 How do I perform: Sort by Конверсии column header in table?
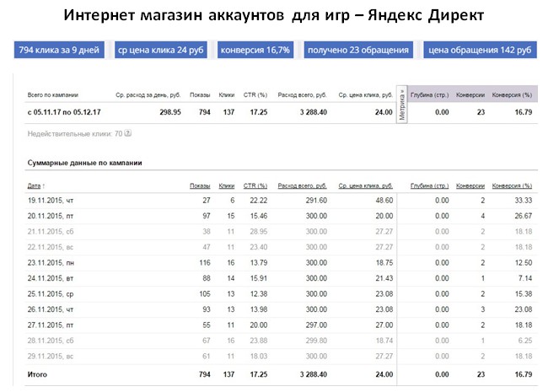[x=470, y=185]
